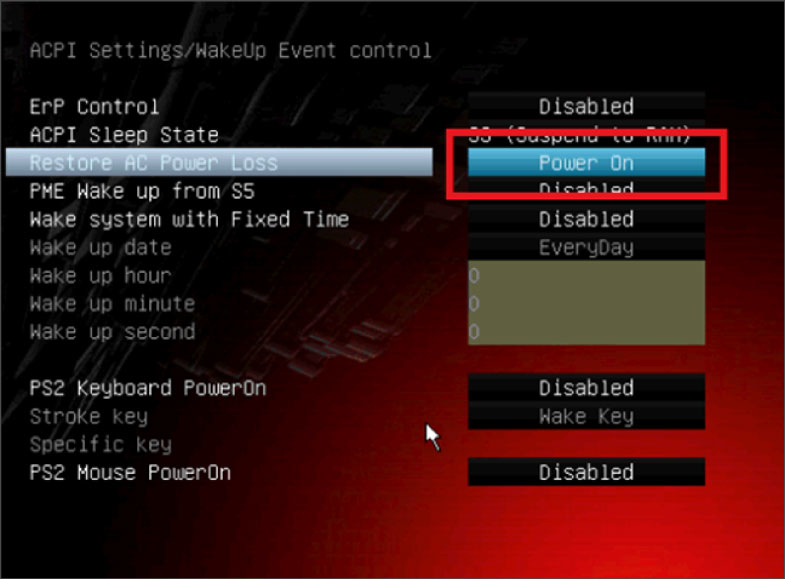The width and height of the screenshot is (785, 579).
Task: Select the PS2 Mouse PowerOn entry
Action: point(130,472)
